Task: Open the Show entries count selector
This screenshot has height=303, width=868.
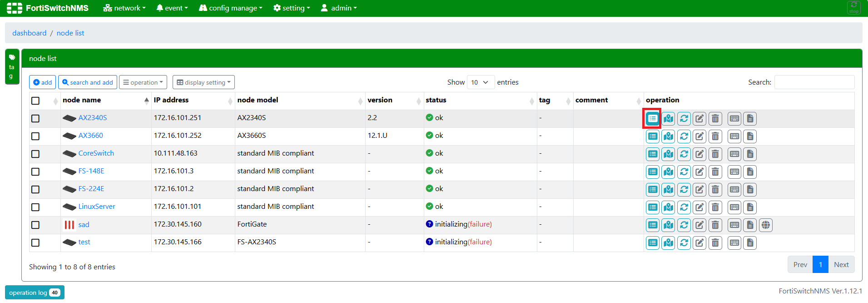Action: [x=481, y=82]
